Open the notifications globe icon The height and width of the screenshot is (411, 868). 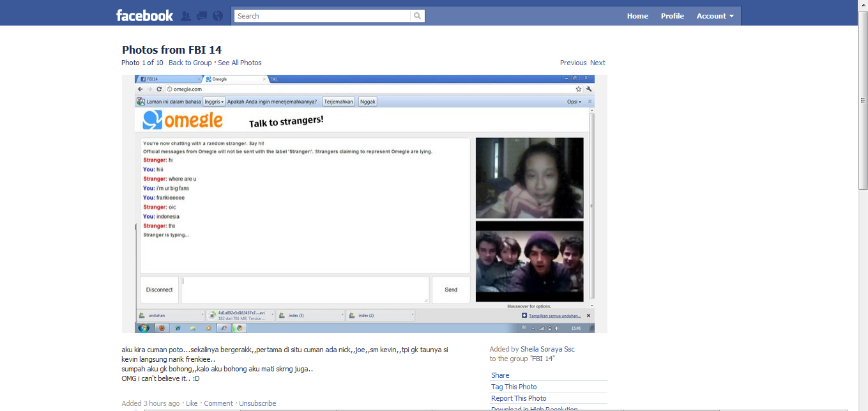pos(218,16)
